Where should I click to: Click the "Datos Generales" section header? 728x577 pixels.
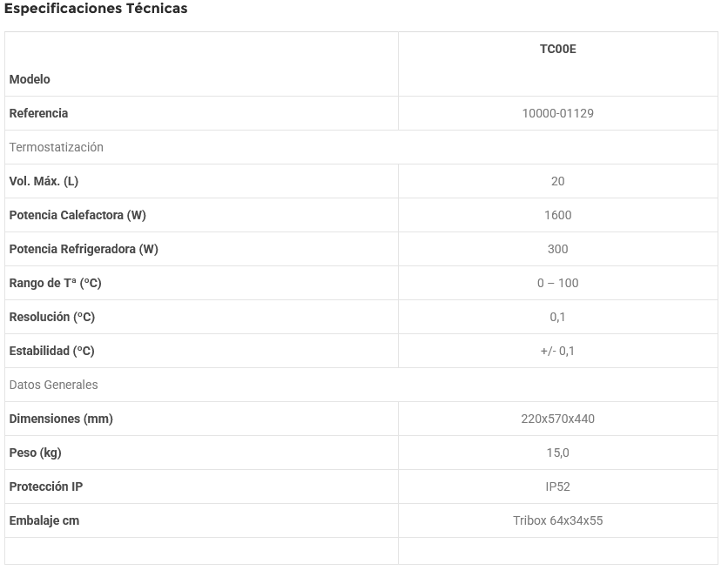tap(53, 385)
